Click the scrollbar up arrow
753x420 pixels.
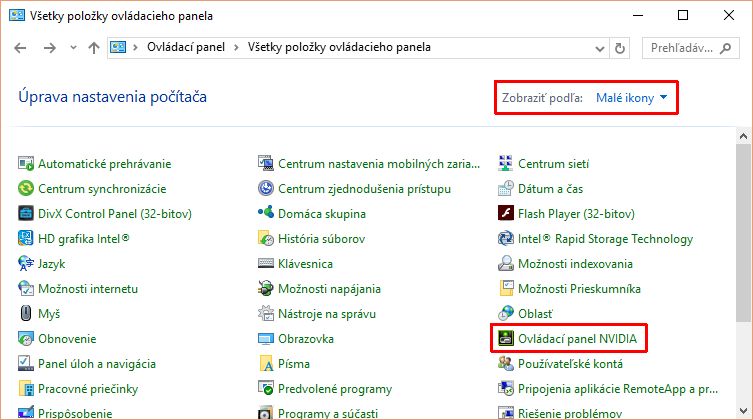tap(743, 137)
